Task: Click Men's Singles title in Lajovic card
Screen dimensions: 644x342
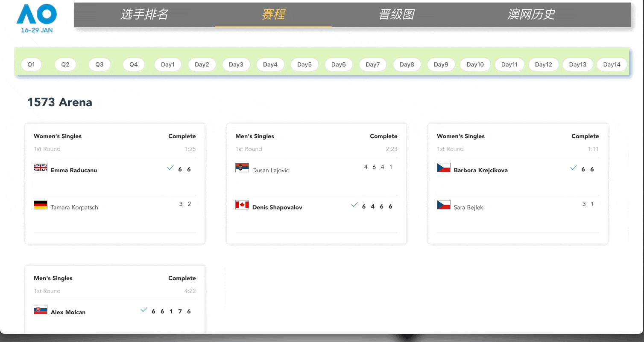Action: pyautogui.click(x=255, y=136)
